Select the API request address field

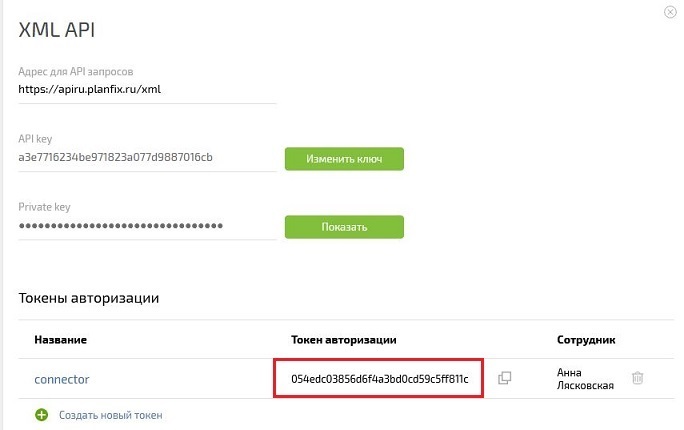[x=147, y=89]
